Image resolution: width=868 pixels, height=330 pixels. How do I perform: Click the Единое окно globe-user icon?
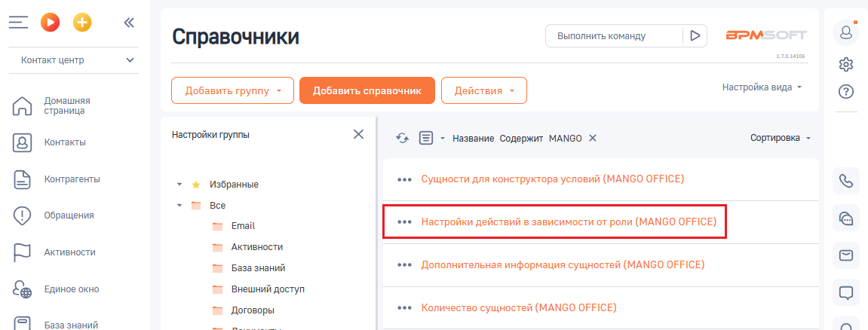point(22,289)
